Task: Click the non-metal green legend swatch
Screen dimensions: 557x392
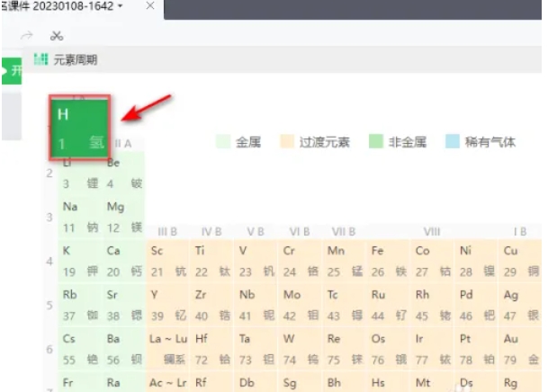Action: click(376, 142)
